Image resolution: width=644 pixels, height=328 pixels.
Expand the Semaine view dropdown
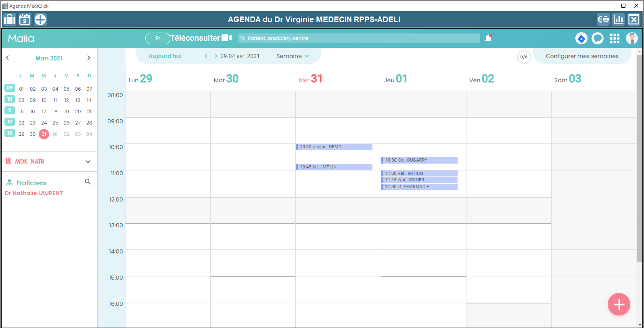click(x=293, y=56)
